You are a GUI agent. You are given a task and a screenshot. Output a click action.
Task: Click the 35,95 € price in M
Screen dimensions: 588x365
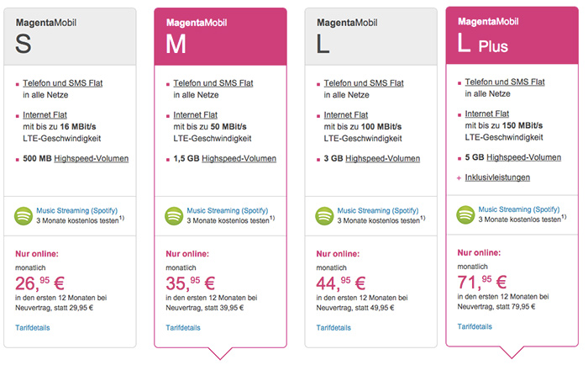[x=190, y=283]
